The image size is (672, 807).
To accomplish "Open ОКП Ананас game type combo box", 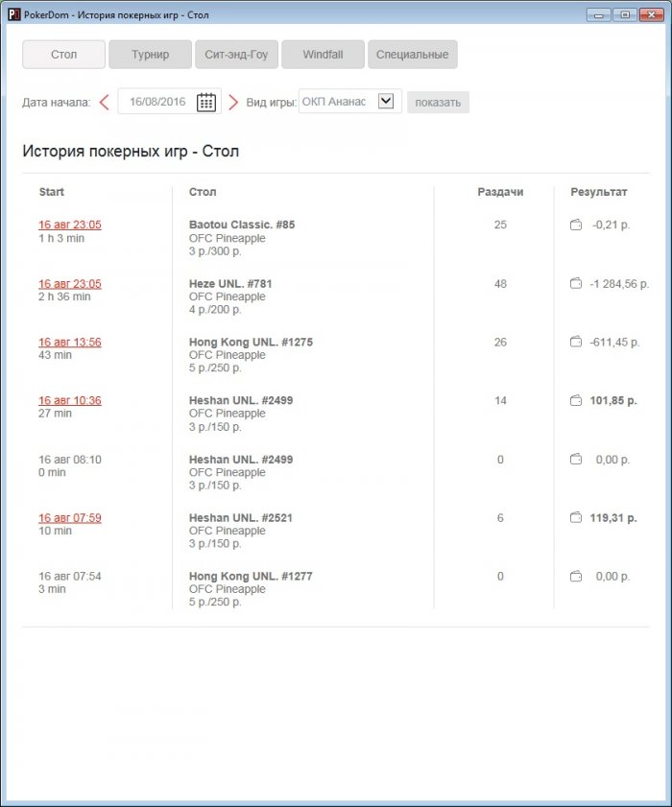I will point(350,101).
